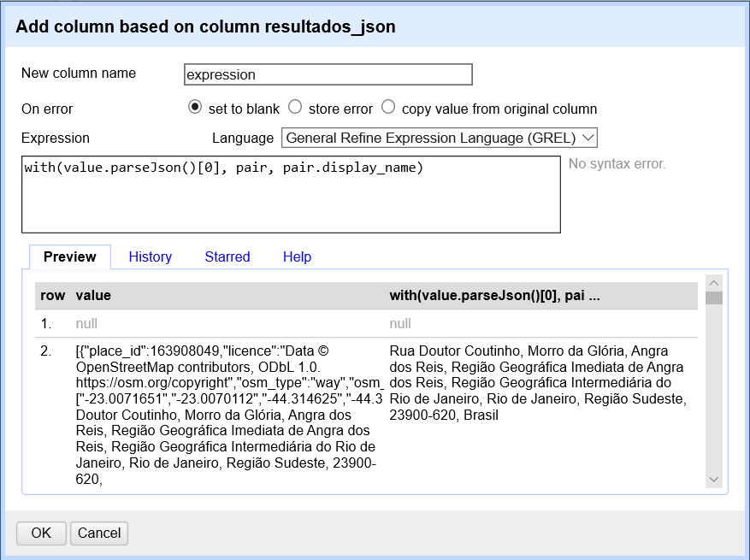750x560 pixels.
Task: Choose the 'store error' radio option
Action: 295,108
